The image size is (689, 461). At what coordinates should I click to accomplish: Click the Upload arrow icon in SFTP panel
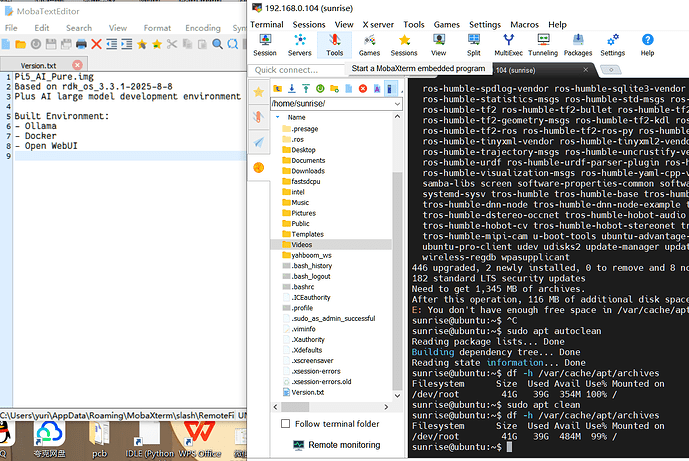pos(306,88)
